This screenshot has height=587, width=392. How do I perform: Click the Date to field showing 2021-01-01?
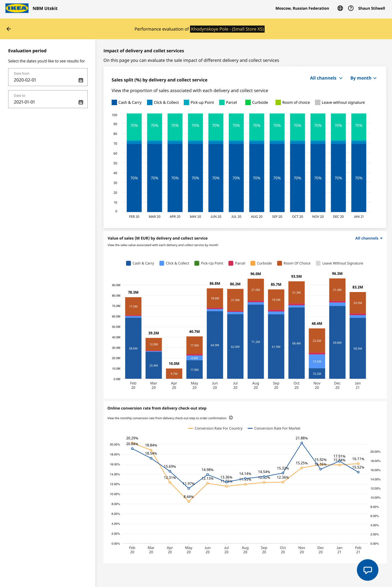click(x=48, y=99)
